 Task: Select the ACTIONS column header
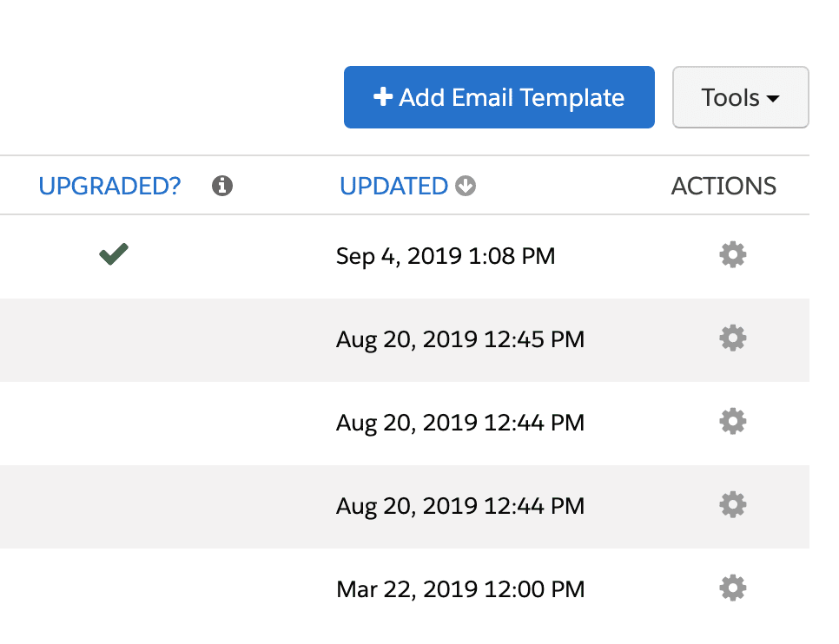(x=723, y=185)
